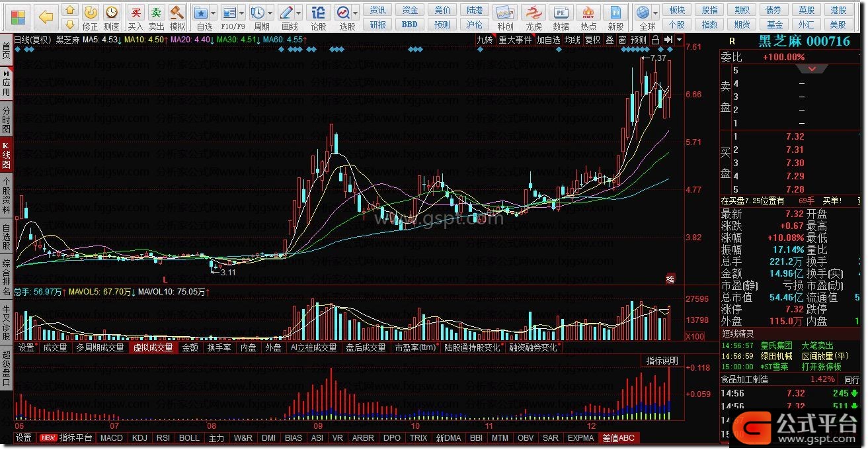Open the 资金 capital flow button
Viewport: 868px width, 450px height.
click(410, 11)
